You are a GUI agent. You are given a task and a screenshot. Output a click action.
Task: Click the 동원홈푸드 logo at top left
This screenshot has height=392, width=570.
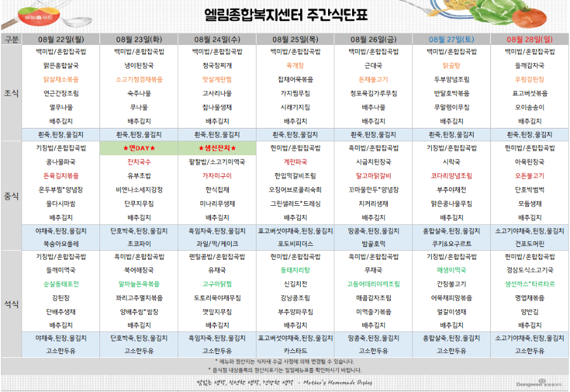(39, 16)
